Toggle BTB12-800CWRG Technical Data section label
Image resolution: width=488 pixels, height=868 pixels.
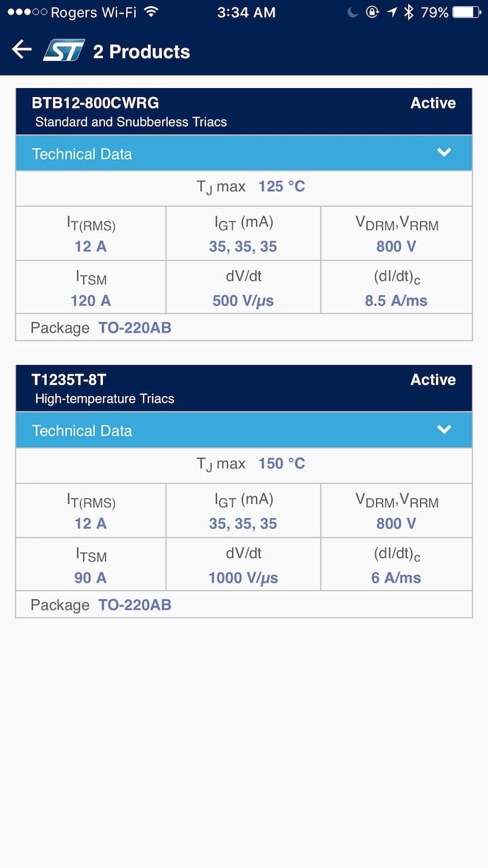click(x=82, y=154)
